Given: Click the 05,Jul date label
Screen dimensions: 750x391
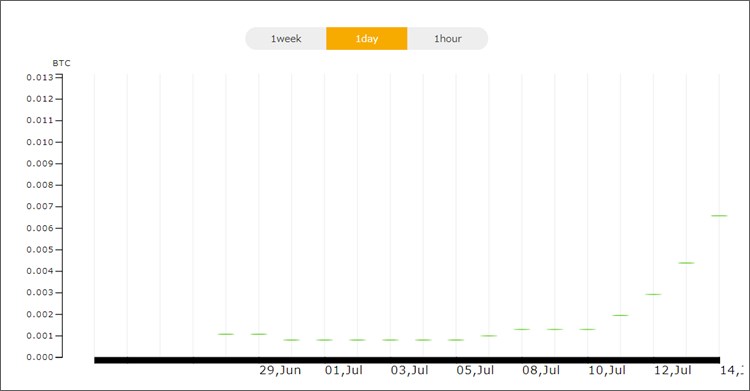Looking at the screenshot, I should coord(475,370).
